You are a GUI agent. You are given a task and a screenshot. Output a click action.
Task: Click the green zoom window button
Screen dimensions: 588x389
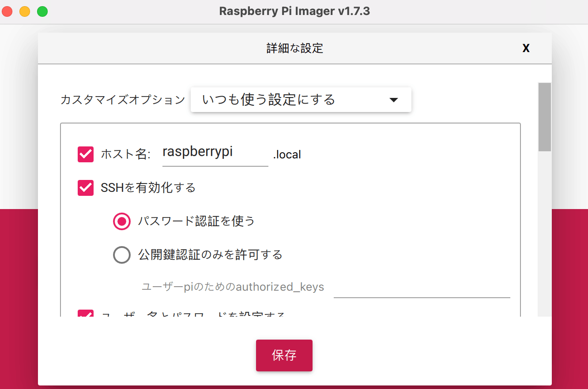point(42,11)
